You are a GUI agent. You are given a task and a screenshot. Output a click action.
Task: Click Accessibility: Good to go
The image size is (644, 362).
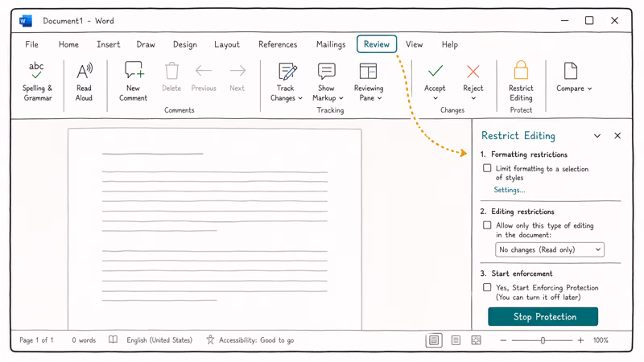(x=256, y=339)
